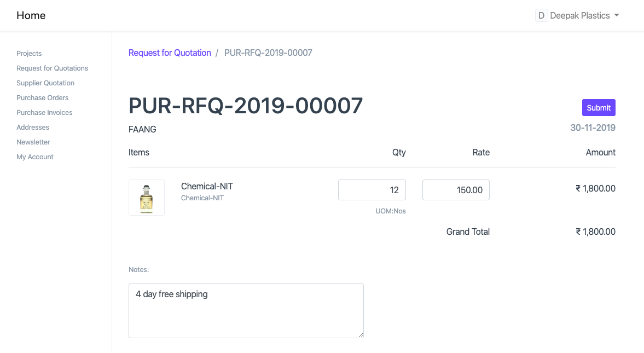View Purchase Orders
The height and width of the screenshot is (353, 644).
click(42, 97)
